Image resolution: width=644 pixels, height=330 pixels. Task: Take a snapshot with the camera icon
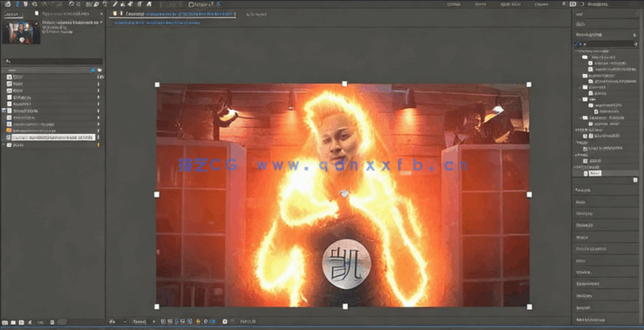click(x=225, y=321)
